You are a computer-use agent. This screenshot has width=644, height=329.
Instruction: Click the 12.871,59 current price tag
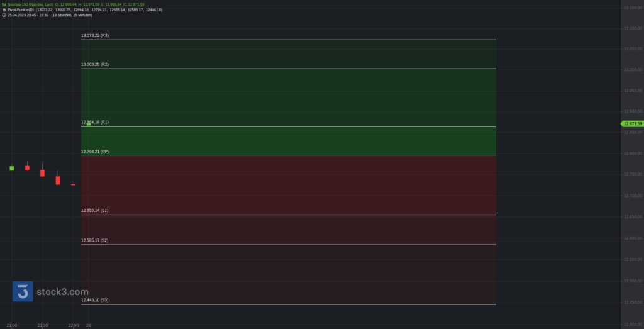pos(632,124)
